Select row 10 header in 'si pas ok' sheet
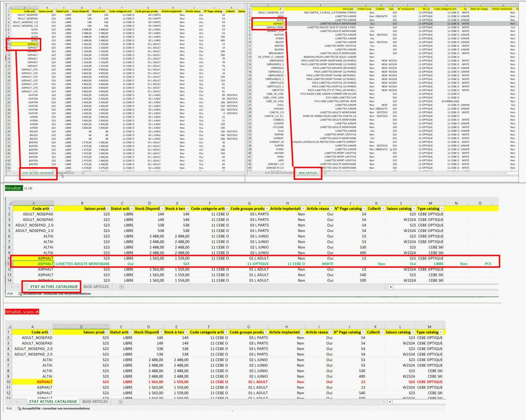Image resolution: width=526 pixels, height=420 pixels. (x=8, y=382)
